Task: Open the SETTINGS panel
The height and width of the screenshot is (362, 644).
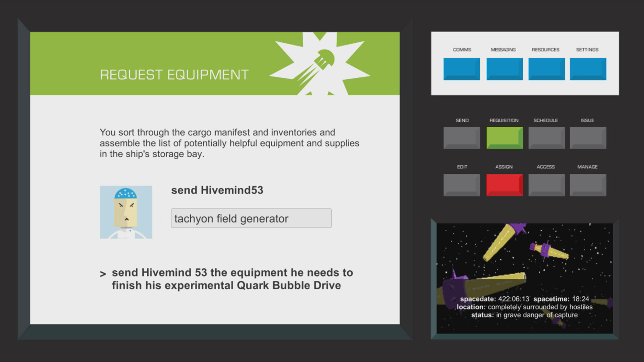Action: [x=588, y=68]
